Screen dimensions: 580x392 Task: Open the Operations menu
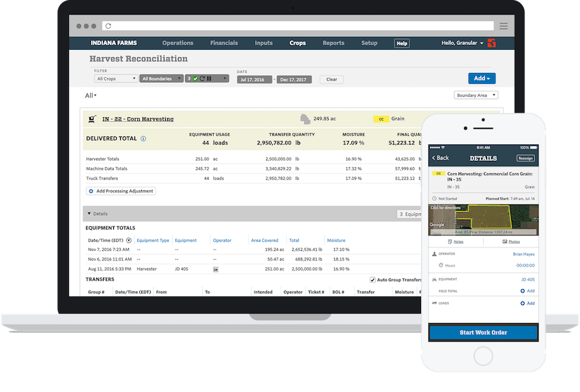(177, 43)
